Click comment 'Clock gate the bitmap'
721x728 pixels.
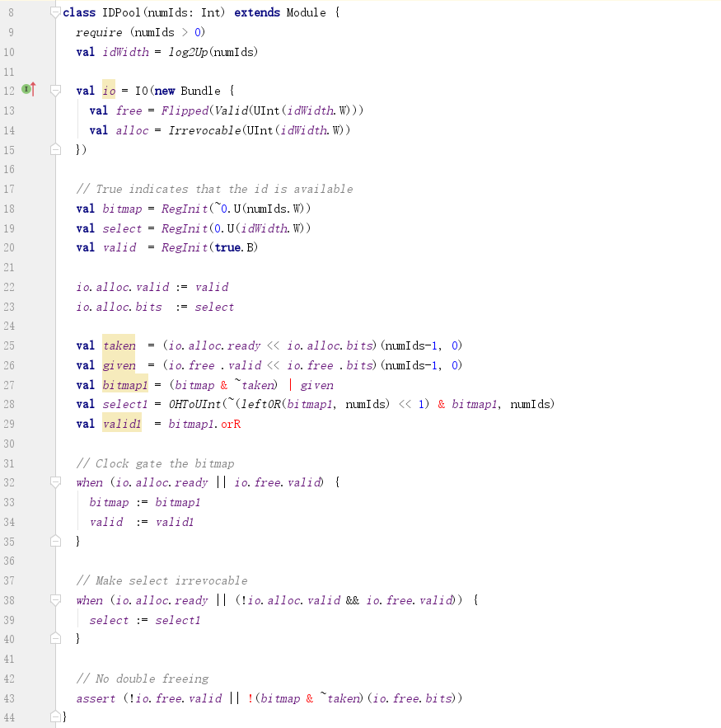(155, 463)
